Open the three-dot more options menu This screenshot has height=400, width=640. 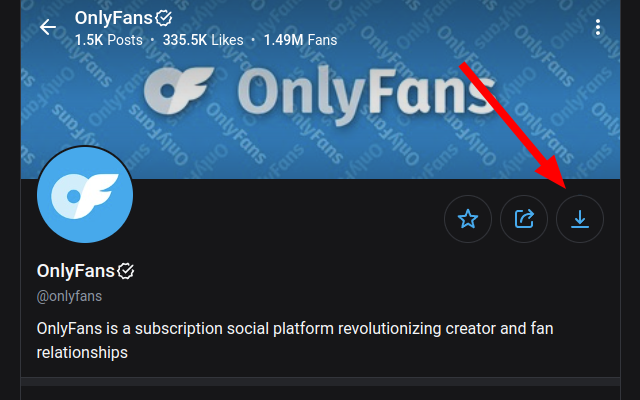tap(598, 27)
